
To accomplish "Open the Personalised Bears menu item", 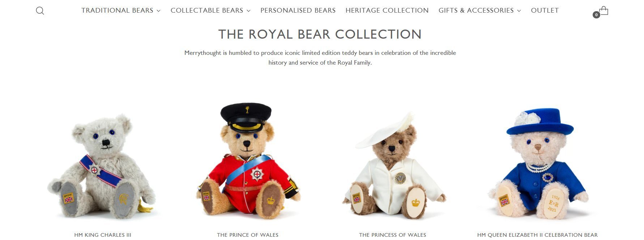I will [298, 10].
